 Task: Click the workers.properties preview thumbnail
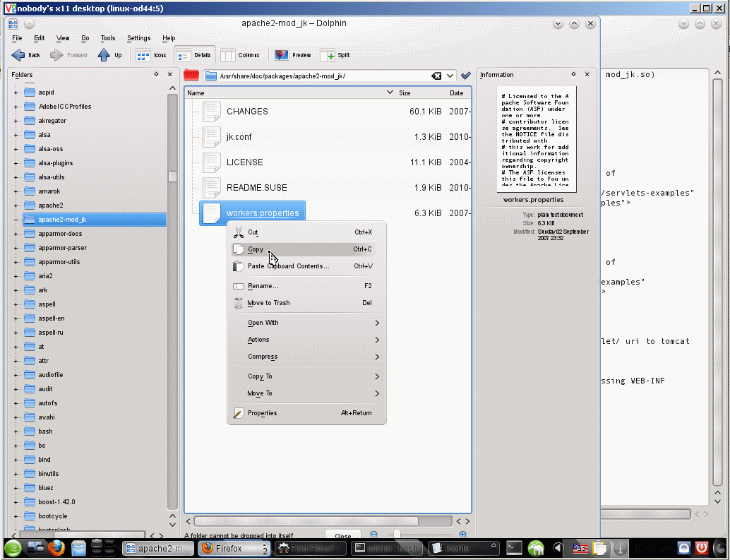tap(537, 139)
